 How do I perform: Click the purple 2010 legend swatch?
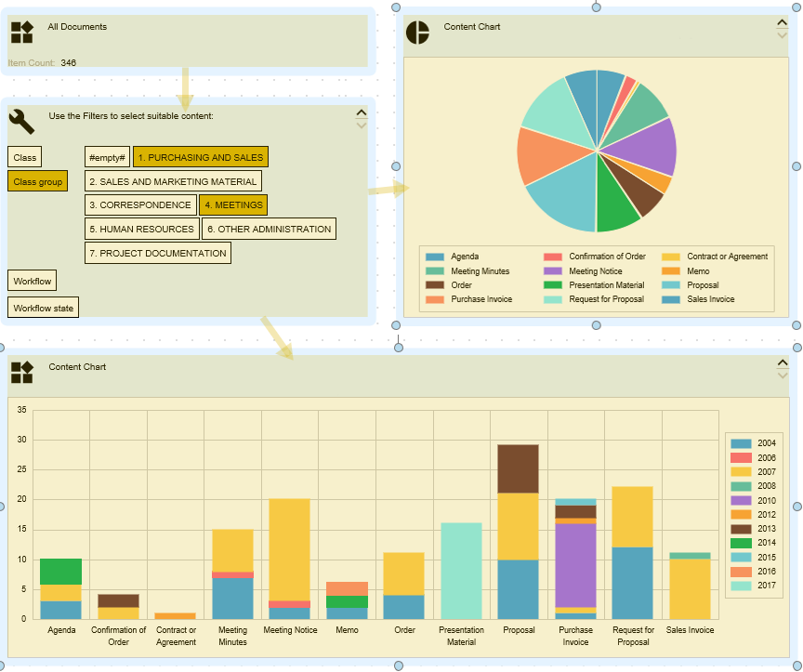pos(741,500)
